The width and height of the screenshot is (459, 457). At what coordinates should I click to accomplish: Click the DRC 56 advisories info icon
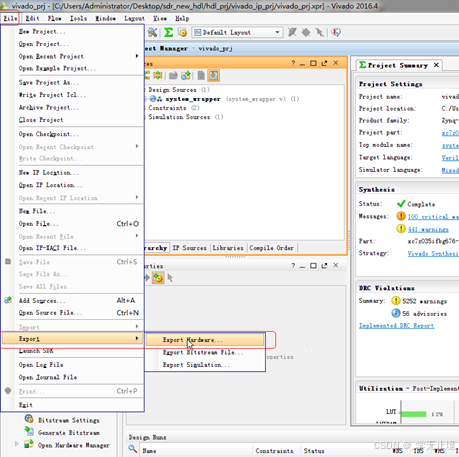tap(396, 313)
